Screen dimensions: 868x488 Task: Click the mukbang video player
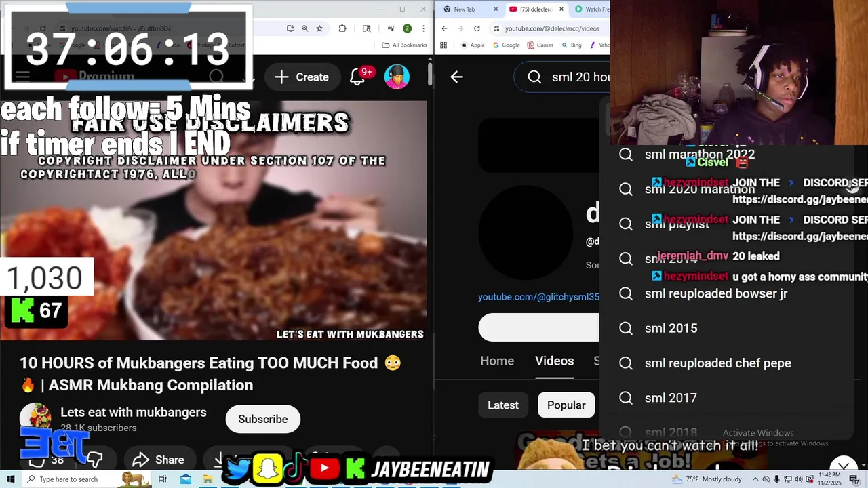tap(213, 220)
